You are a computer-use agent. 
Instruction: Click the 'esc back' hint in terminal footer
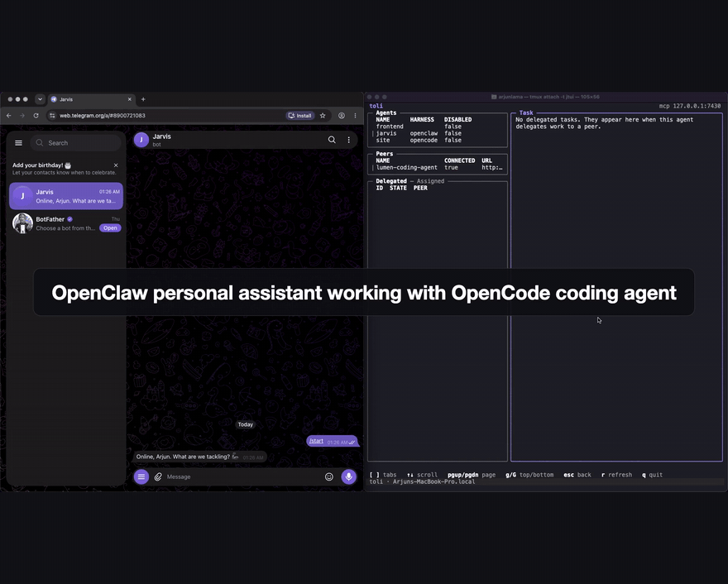(x=577, y=475)
